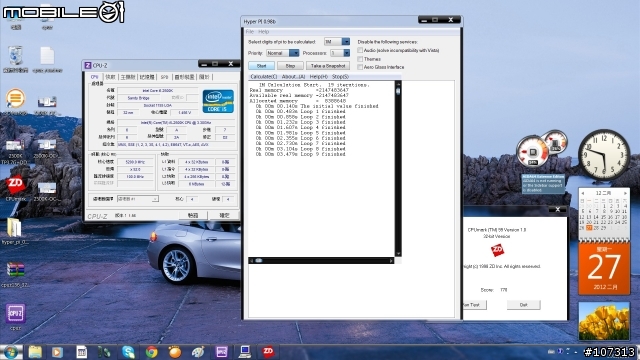Click the Start button in Hyper PI
This screenshot has height=360, width=640.
261,66
